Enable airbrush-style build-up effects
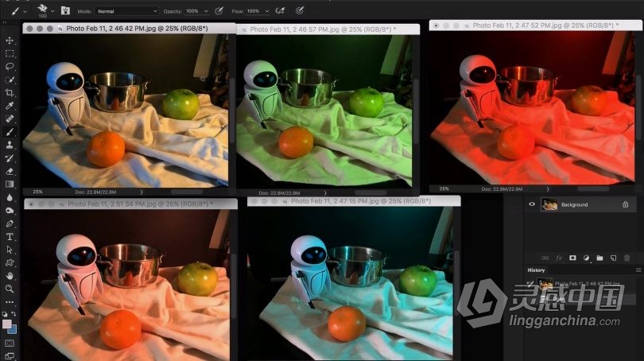The width and height of the screenshot is (644, 361). [280, 11]
